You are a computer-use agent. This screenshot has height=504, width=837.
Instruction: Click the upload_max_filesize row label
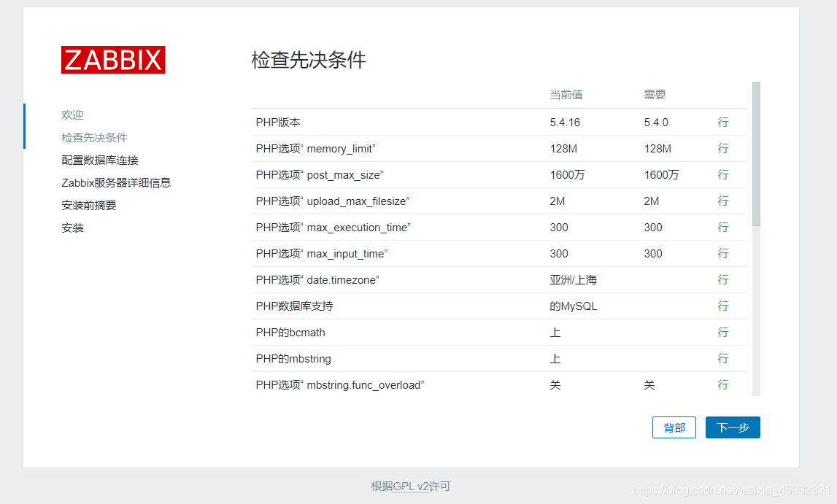pos(333,201)
